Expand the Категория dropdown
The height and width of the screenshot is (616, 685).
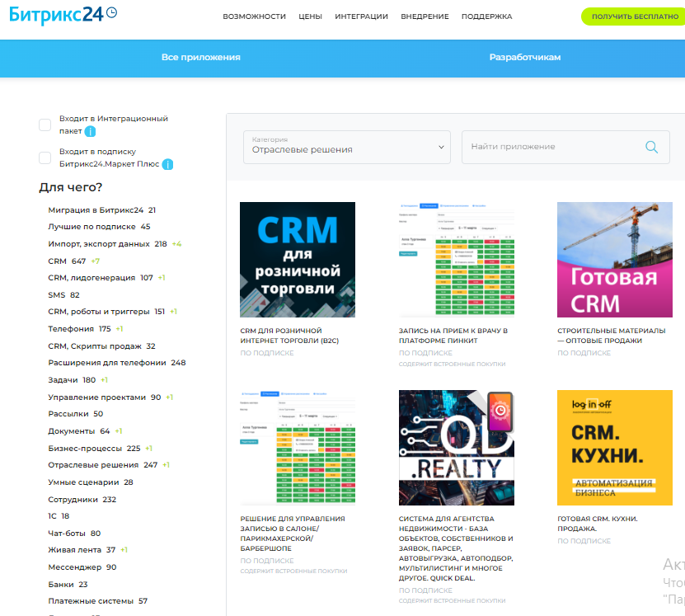click(x=346, y=148)
